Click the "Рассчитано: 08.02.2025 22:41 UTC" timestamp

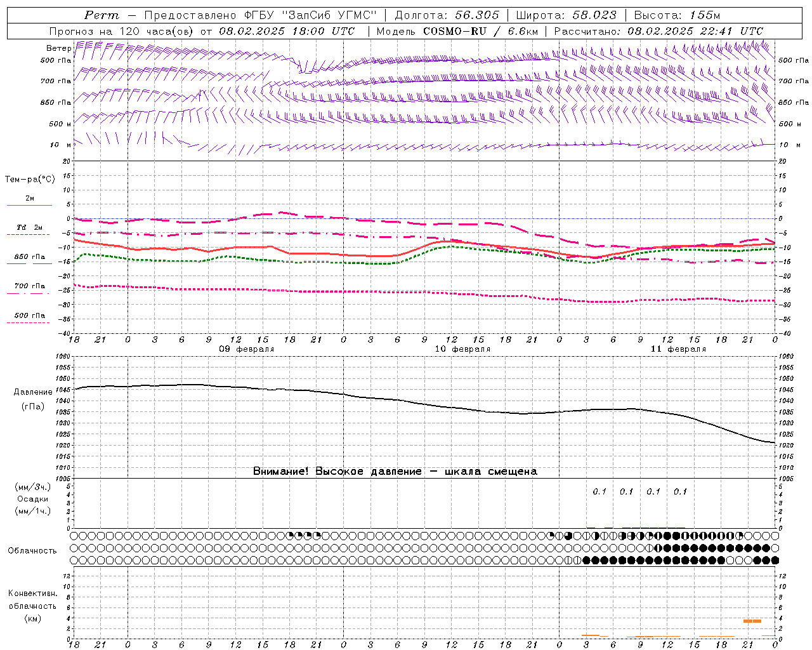(x=658, y=31)
